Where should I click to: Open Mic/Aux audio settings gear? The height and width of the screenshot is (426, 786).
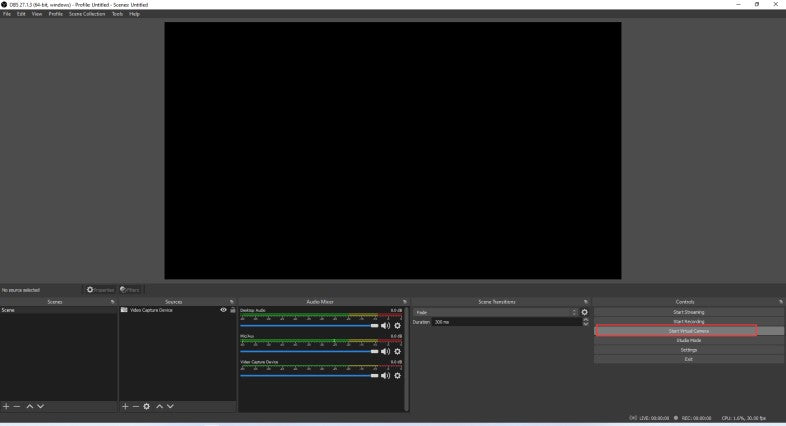pos(397,351)
